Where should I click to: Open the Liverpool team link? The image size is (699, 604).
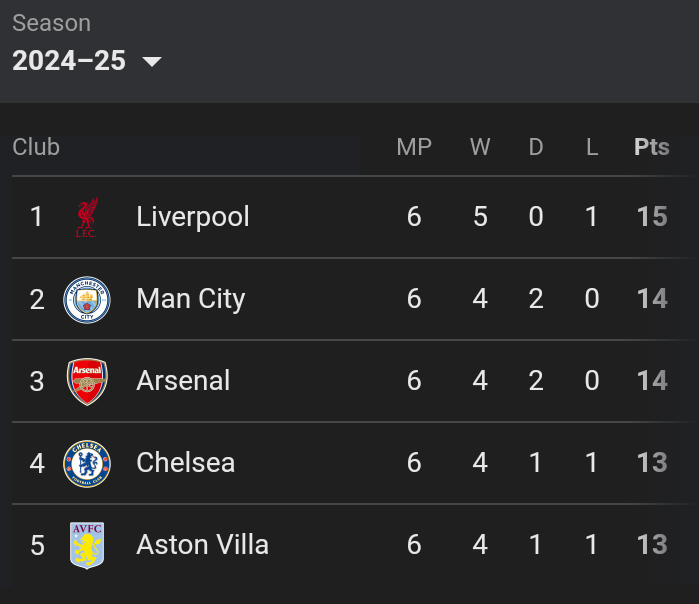193,217
